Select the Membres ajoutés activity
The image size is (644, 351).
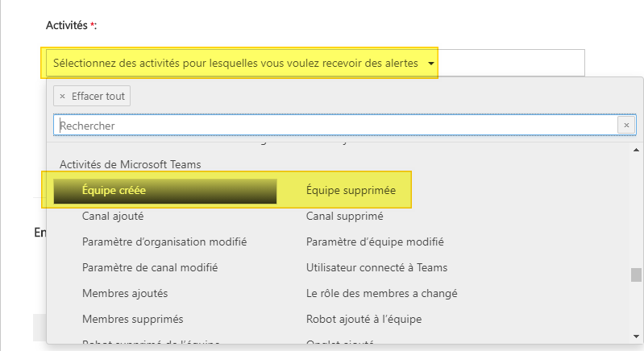click(x=125, y=293)
